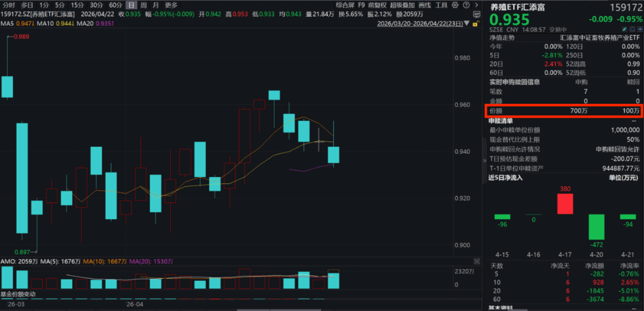Click the yellow unlock icon by date range
Image resolution: width=644 pixels, height=311 pixels.
pos(476,24)
